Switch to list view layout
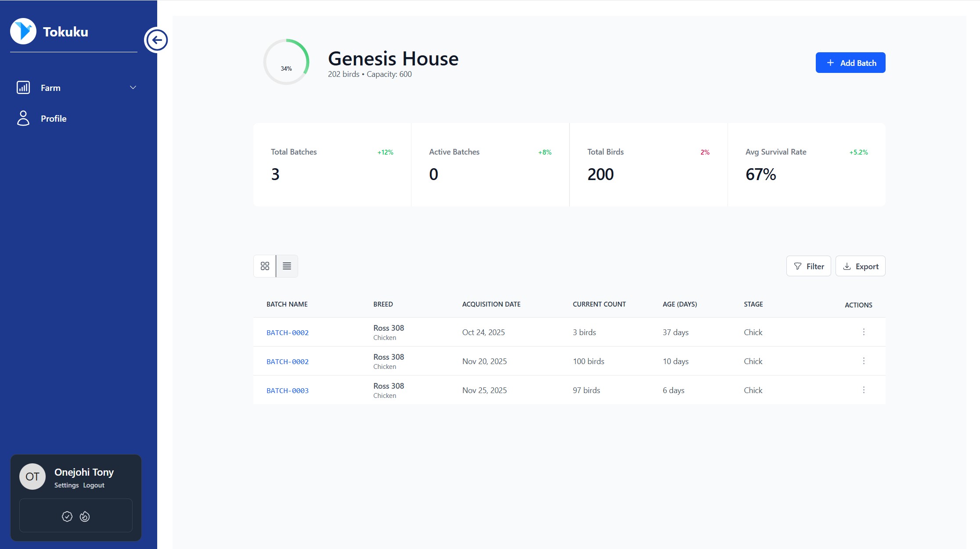Screen dimensions: 980x549 point(287,266)
